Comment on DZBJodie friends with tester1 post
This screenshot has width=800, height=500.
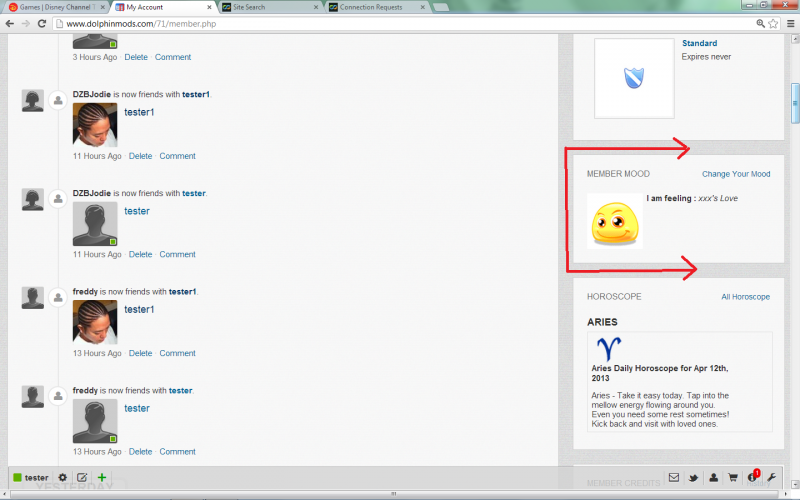(178, 156)
